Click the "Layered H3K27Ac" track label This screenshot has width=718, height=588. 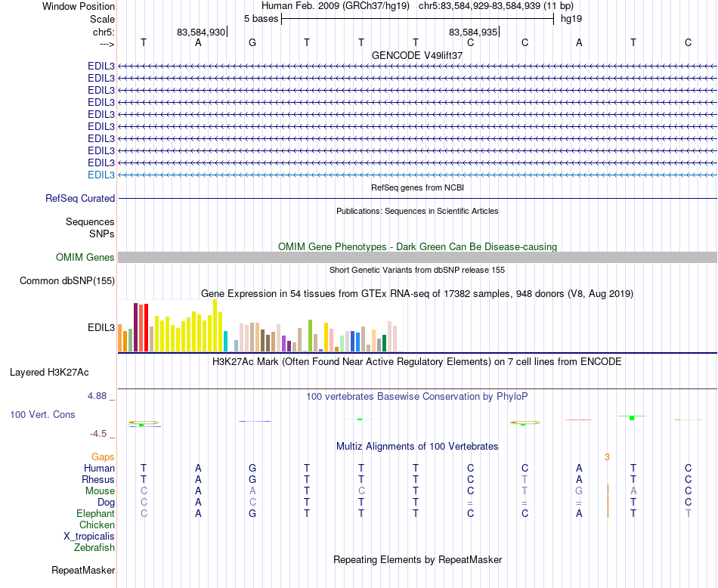[49, 373]
